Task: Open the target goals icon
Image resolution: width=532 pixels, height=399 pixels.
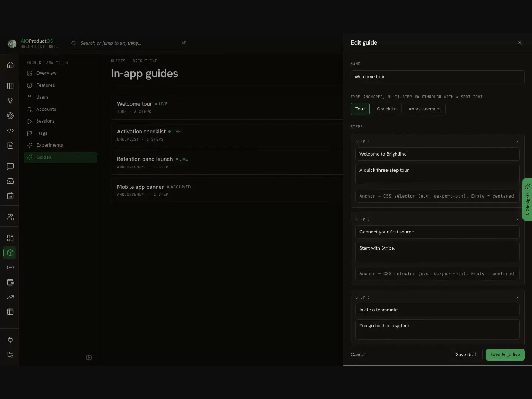Action: (x=10, y=116)
